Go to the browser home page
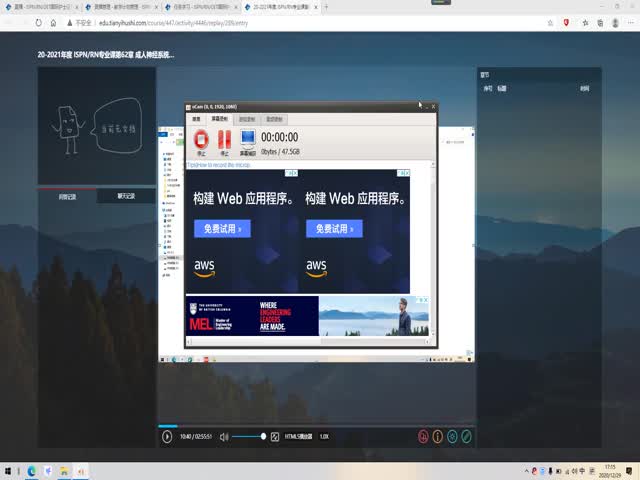Screen dimensions: 640x480 pyautogui.click(x=53, y=23)
